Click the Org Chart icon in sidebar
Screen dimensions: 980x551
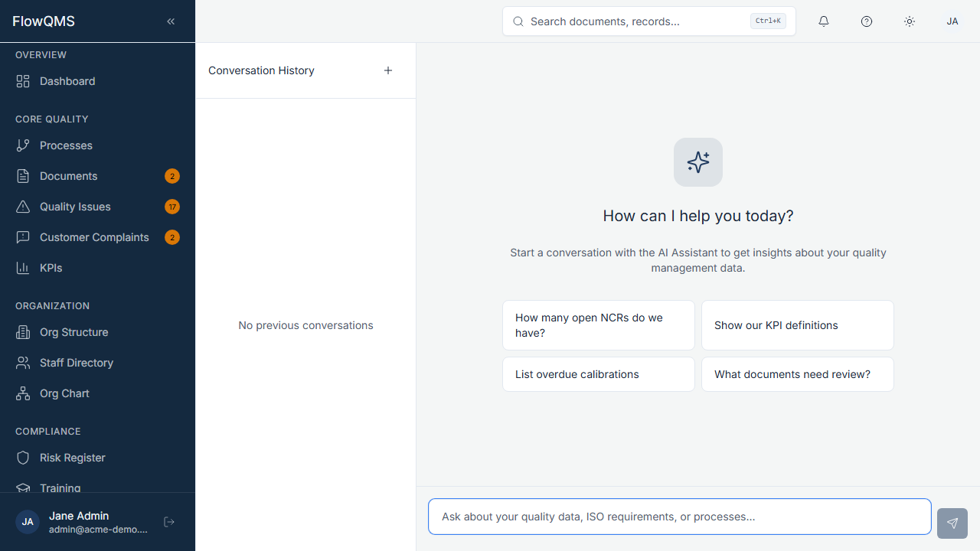[23, 393]
